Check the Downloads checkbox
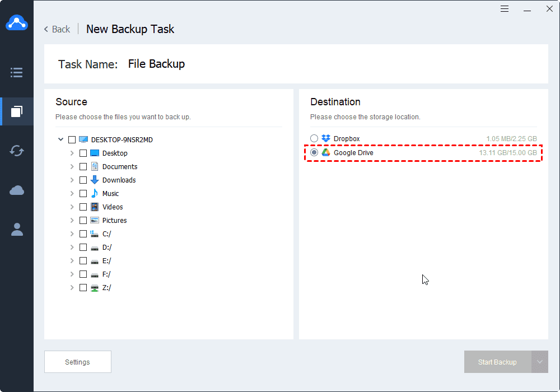 click(x=83, y=180)
